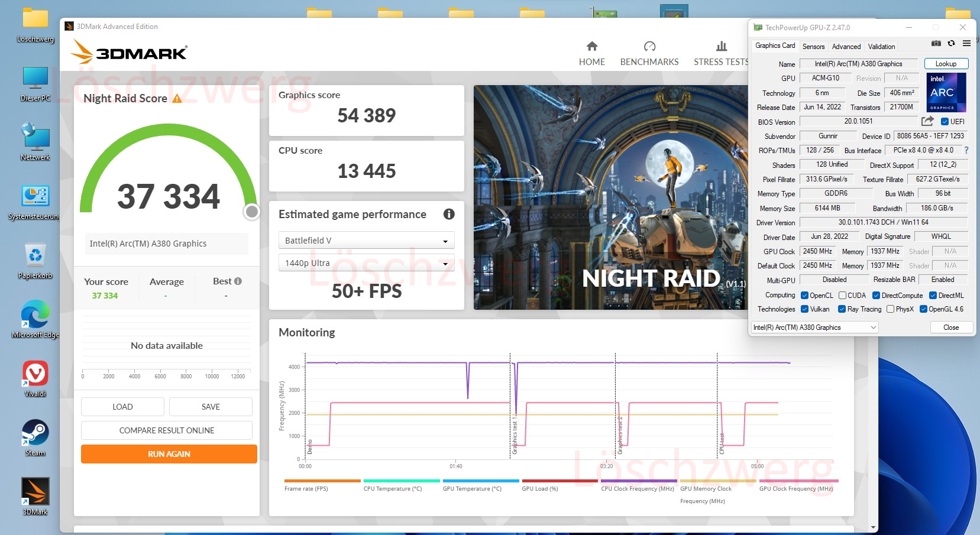This screenshot has height=535, width=980.
Task: Go to the HOME section in 3DMark
Action: click(x=592, y=54)
